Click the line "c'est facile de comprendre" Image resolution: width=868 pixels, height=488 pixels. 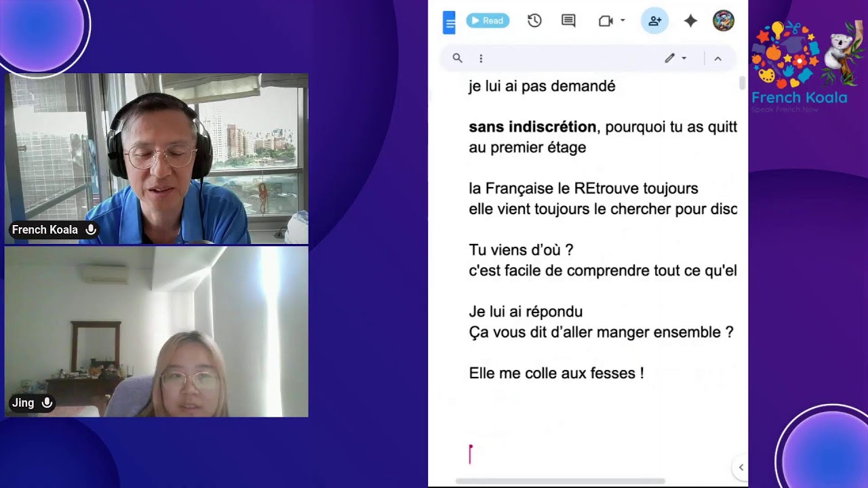pos(603,270)
